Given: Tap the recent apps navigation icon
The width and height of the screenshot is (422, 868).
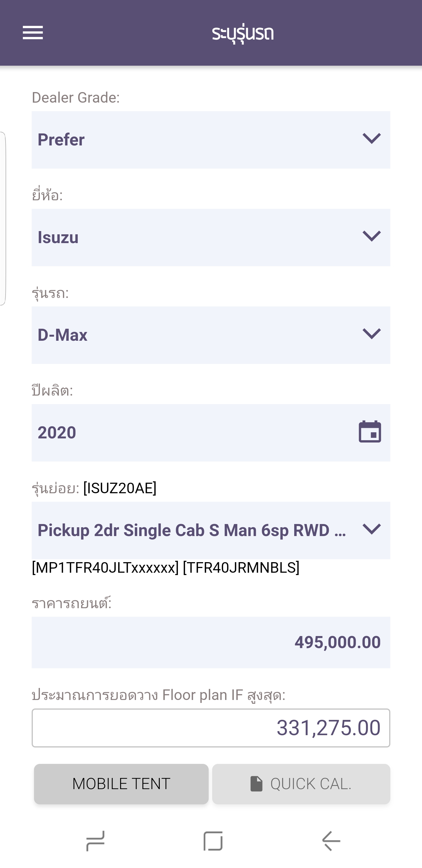Looking at the screenshot, I should coord(95,841).
